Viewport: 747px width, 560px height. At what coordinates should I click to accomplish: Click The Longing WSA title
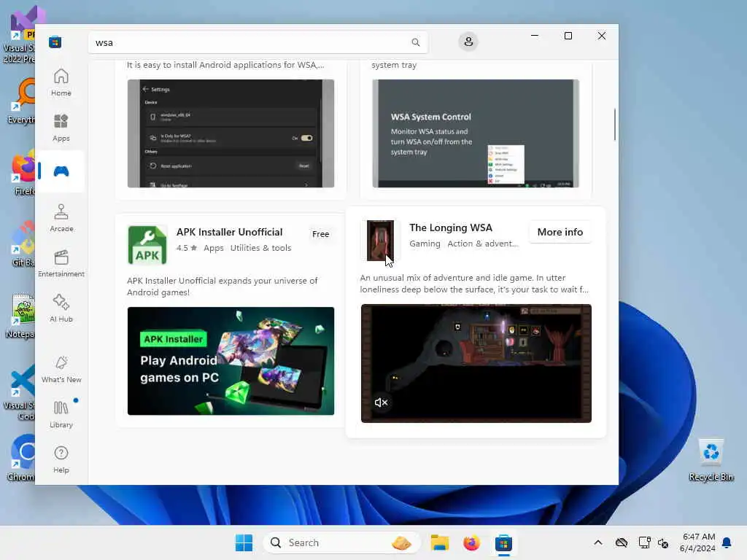pyautogui.click(x=451, y=227)
